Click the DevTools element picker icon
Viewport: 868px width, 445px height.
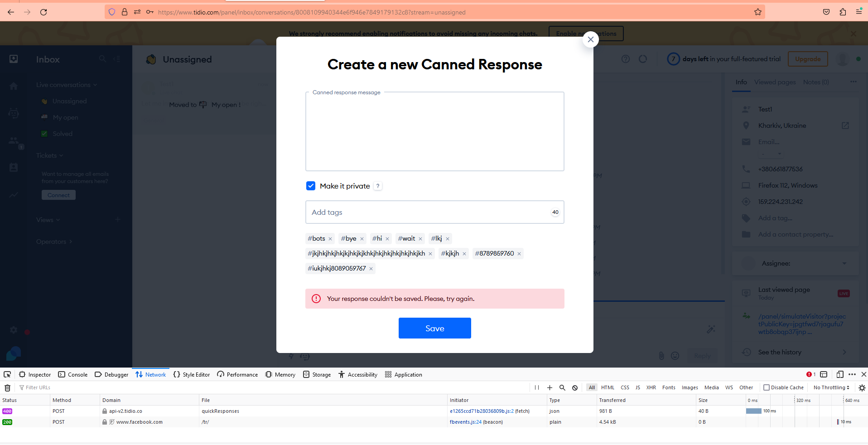[x=7, y=374]
